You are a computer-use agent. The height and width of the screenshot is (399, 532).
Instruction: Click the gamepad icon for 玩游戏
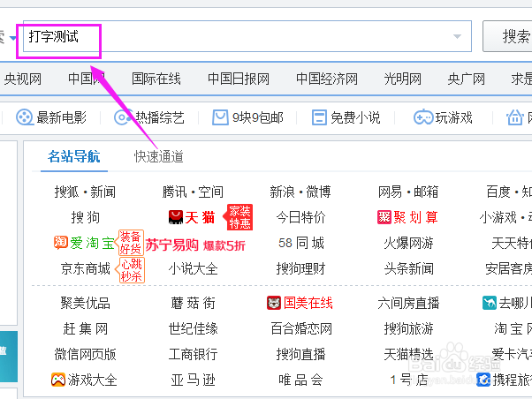coord(423,117)
